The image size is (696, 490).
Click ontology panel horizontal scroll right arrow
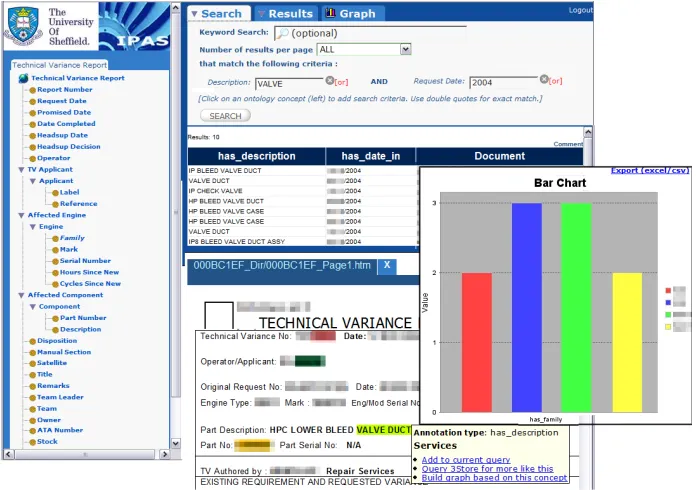pyautogui.click(x=164, y=454)
